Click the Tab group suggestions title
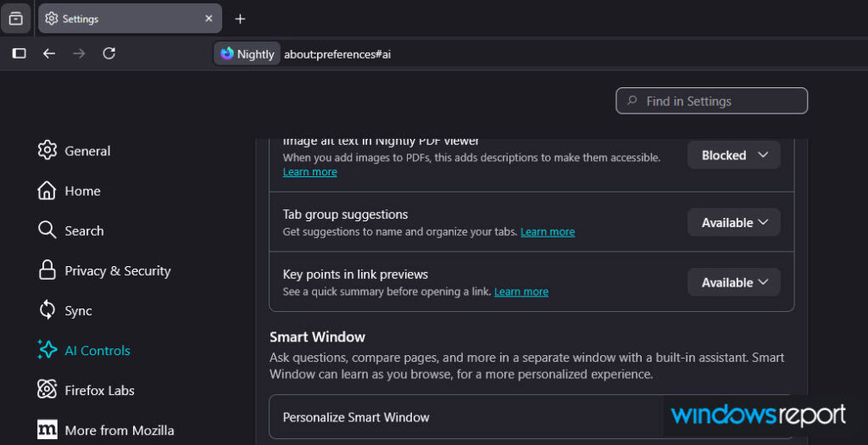 (x=346, y=214)
